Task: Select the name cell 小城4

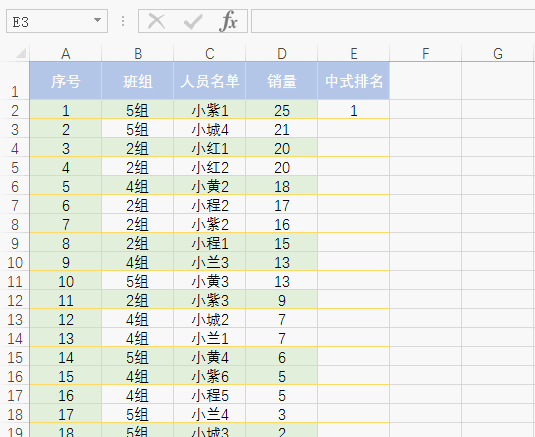Action: (x=209, y=128)
